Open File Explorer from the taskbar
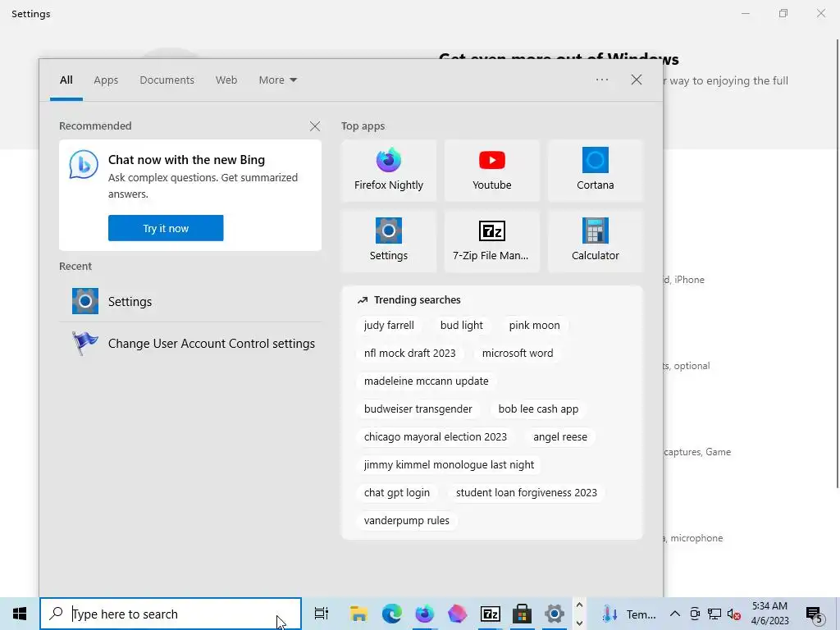The image size is (840, 630). (x=359, y=614)
